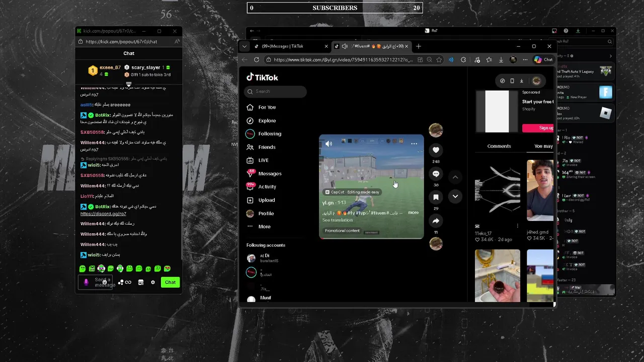Screen dimensions: 644x362
Task: Mute the fivem browser tab audio
Action: coord(345,46)
